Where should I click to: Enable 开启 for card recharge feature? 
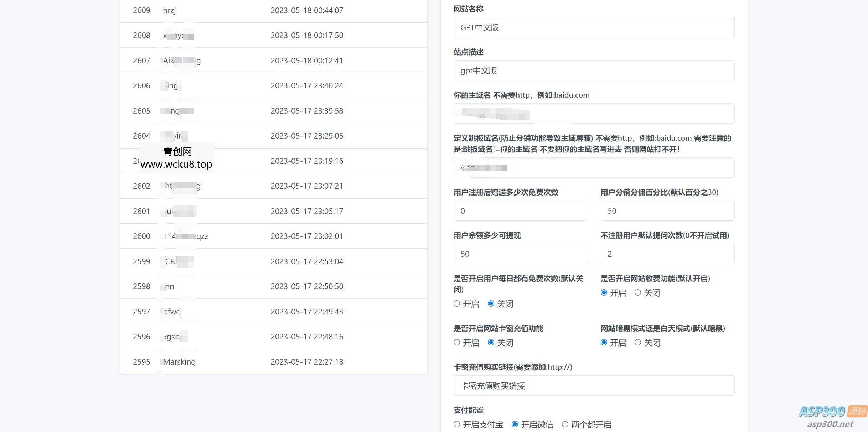(x=456, y=342)
